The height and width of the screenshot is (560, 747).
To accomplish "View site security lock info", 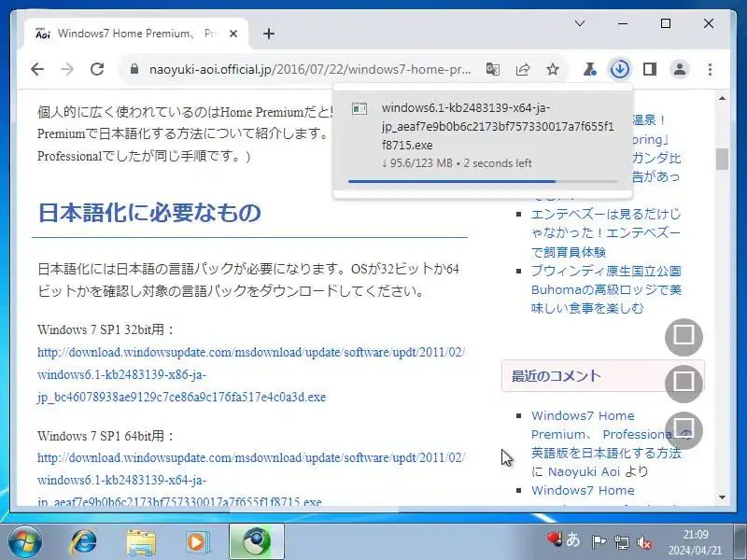I will pos(134,69).
